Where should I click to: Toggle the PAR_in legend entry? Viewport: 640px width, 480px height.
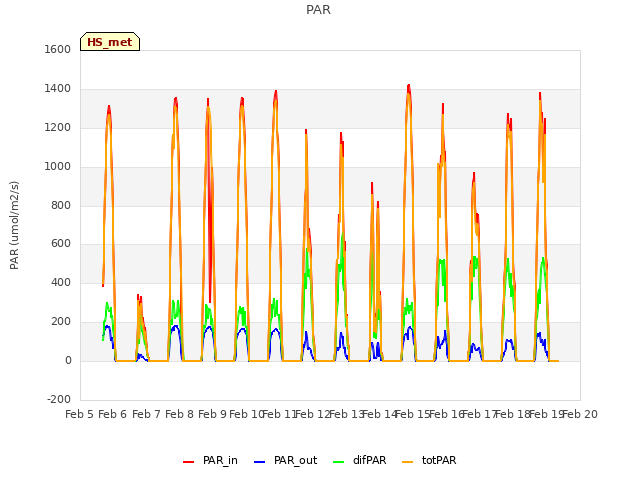point(210,460)
